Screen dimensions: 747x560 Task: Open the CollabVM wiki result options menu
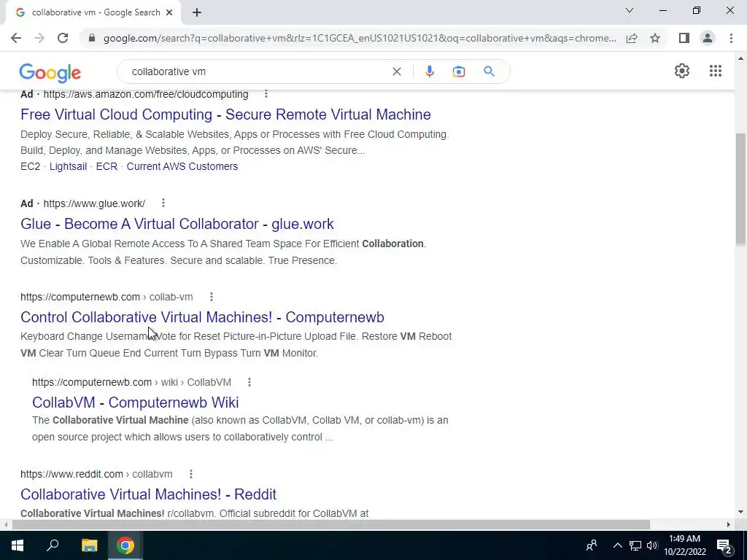[249, 382]
